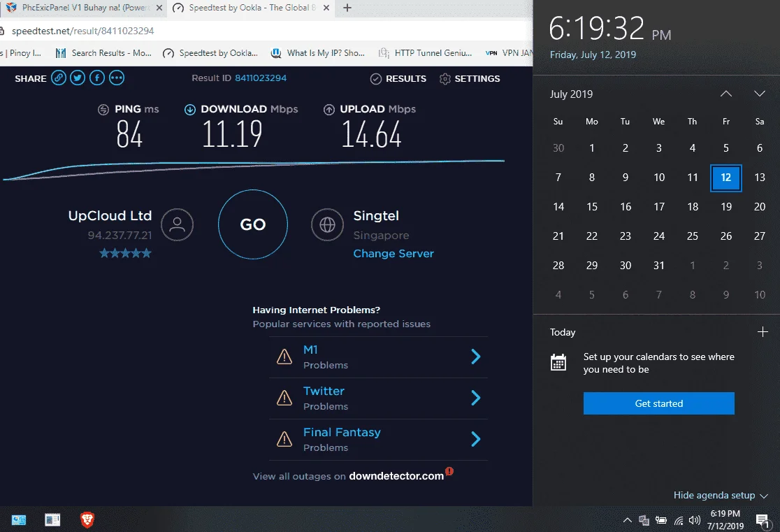780x532 pixels.
Task: Open the Speedtest by Ookla bookmark
Action: coord(211,52)
